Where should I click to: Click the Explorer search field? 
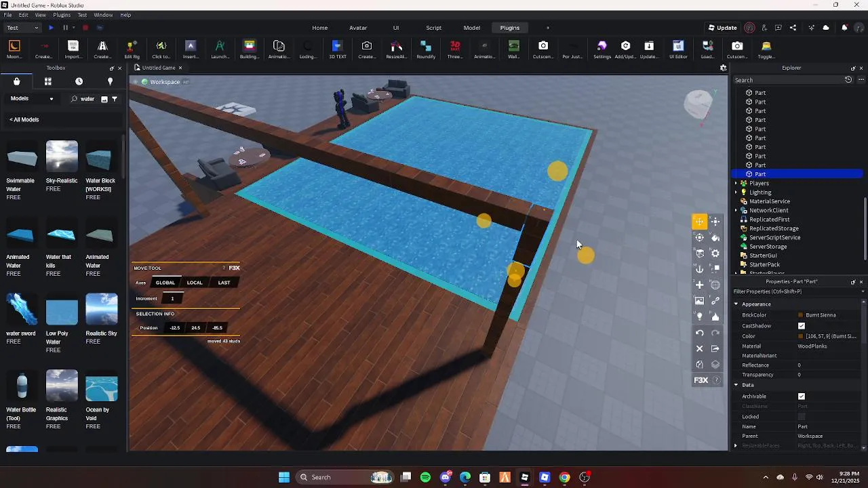coord(788,80)
